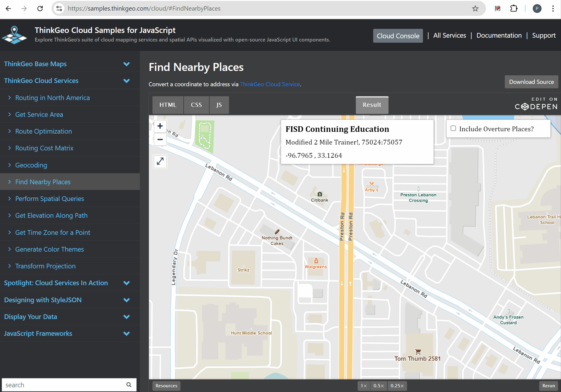Expand the JavaScript Frameworks section
This screenshot has width=561, height=392.
127,333
